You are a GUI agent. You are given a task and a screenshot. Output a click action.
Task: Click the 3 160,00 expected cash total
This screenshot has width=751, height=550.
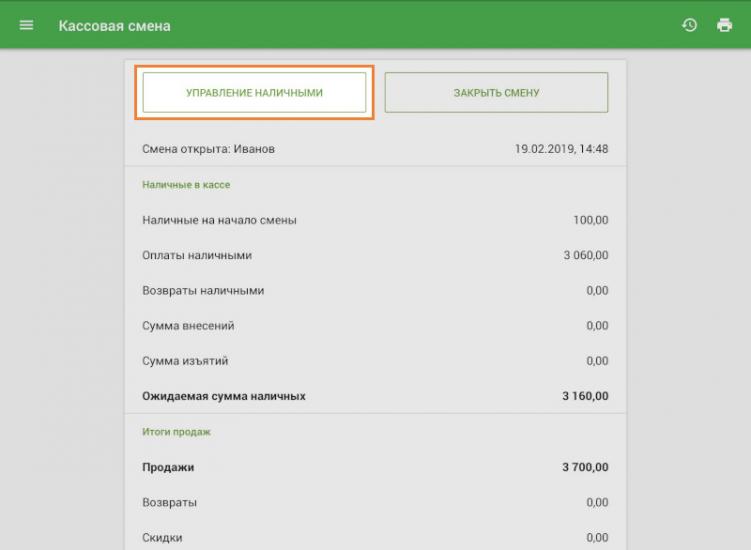click(x=584, y=396)
